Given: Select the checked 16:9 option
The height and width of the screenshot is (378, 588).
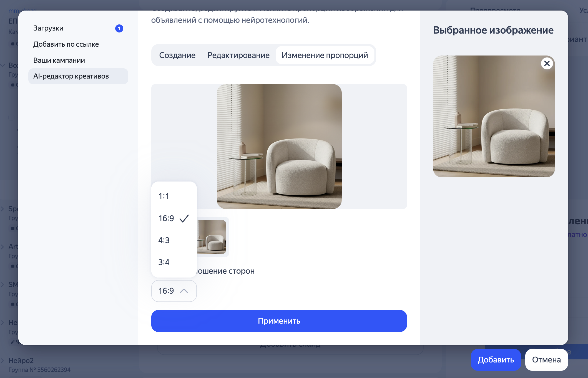Looking at the screenshot, I should [x=166, y=218].
